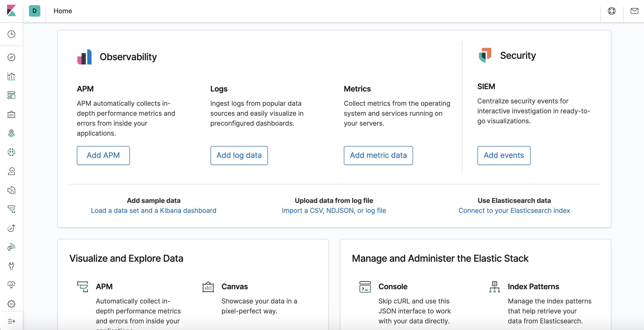Open the newsfeed mail icon

pyautogui.click(x=634, y=11)
